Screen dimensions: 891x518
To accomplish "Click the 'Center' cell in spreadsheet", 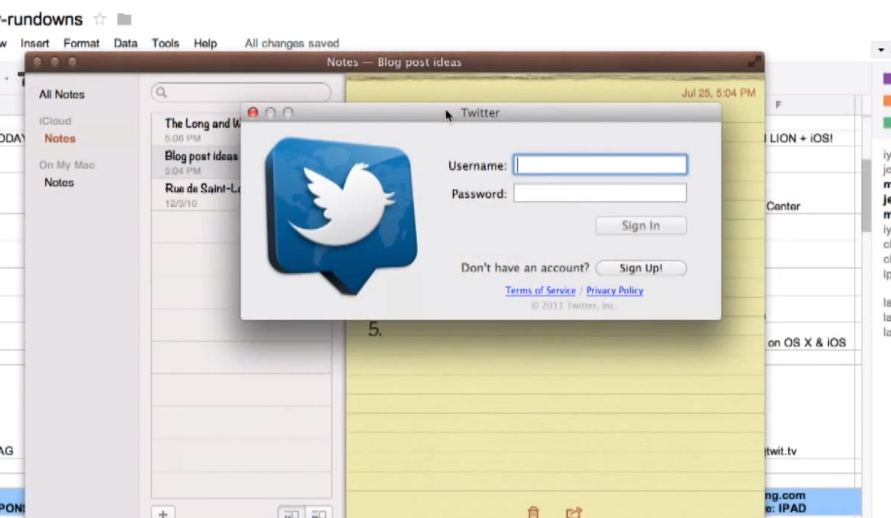I will 783,206.
